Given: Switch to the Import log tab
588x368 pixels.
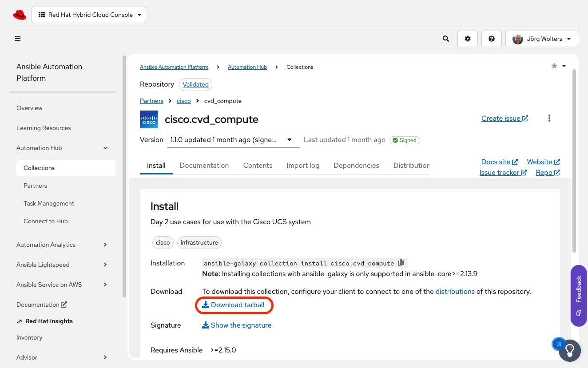Looking at the screenshot, I should [303, 166].
